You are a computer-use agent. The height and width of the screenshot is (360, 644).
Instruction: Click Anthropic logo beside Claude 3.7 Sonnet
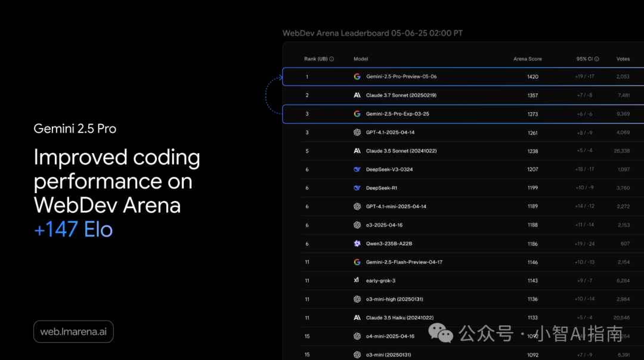357,95
